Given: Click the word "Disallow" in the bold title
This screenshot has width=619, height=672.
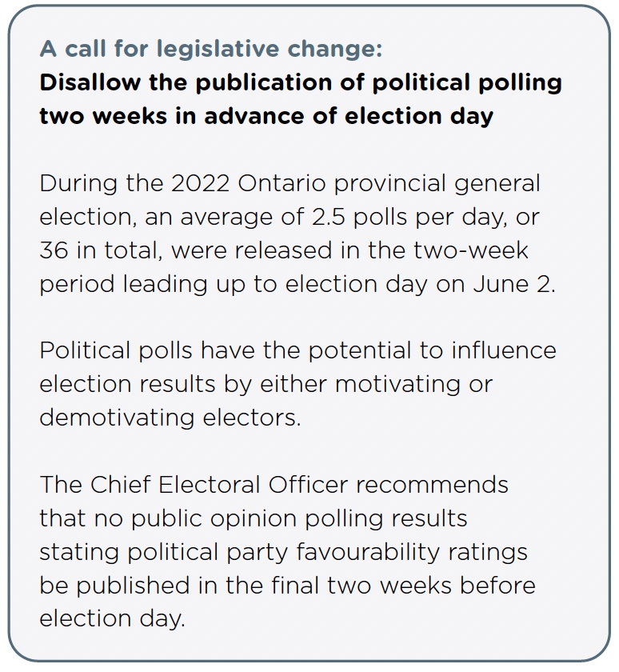Looking at the screenshot, I should (90, 82).
